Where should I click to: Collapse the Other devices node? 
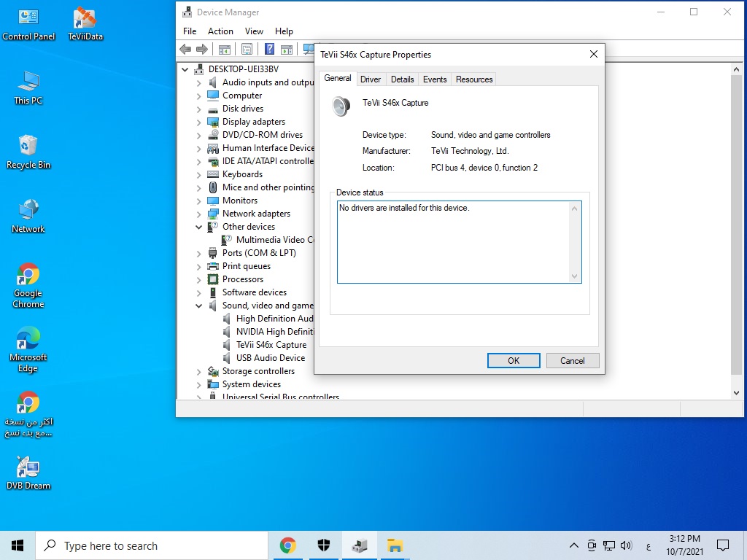tap(198, 227)
